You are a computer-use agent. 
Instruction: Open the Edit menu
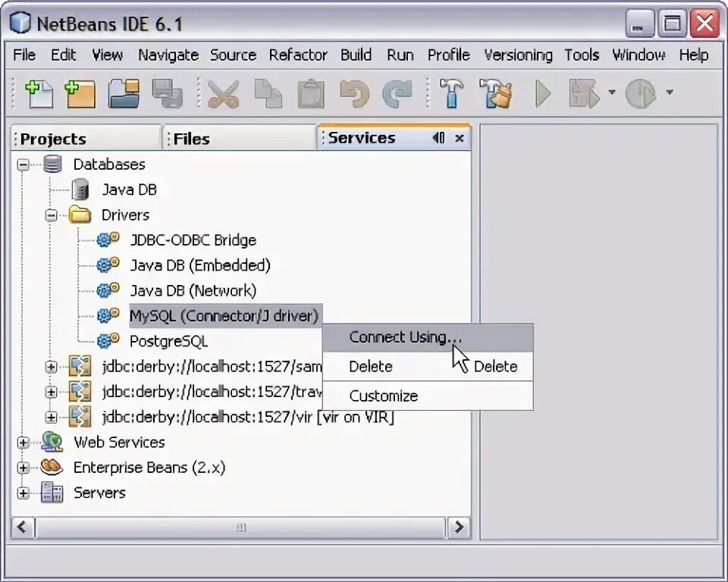63,55
